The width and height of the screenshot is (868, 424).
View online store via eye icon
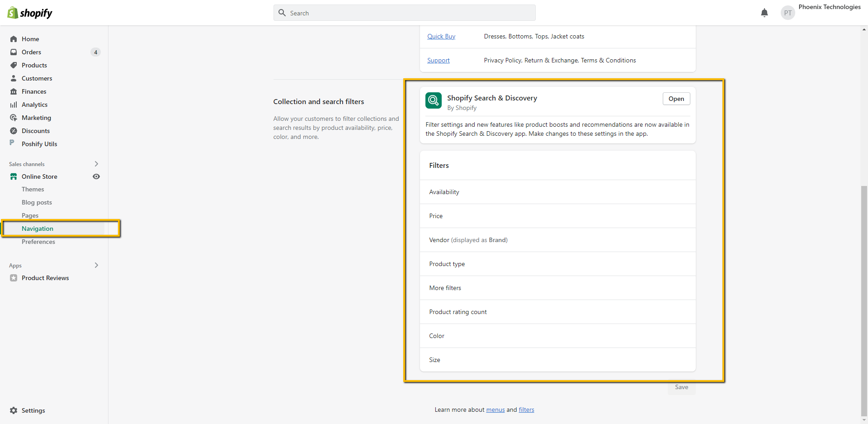coord(96,176)
